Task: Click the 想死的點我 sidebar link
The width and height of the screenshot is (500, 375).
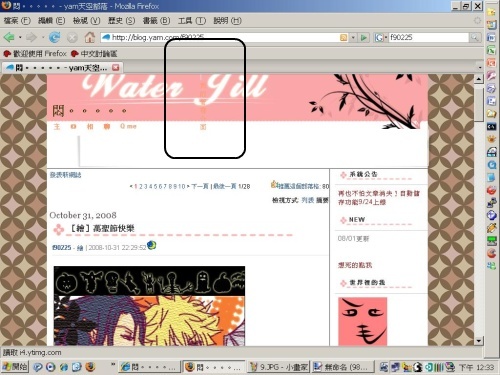Action: click(x=355, y=265)
